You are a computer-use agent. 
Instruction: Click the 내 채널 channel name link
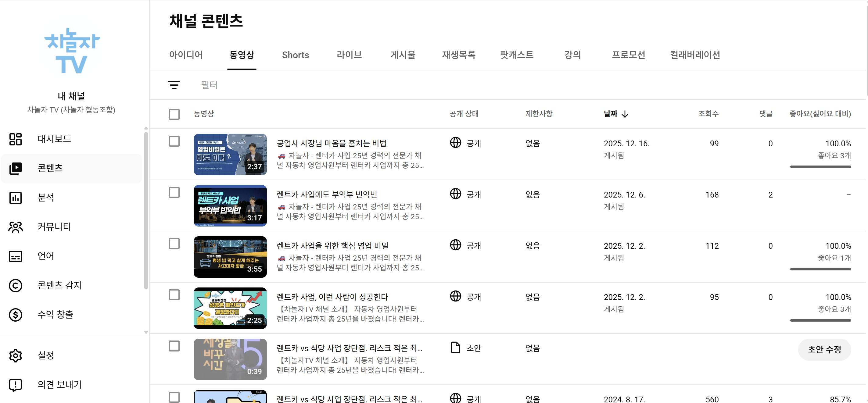(71, 96)
